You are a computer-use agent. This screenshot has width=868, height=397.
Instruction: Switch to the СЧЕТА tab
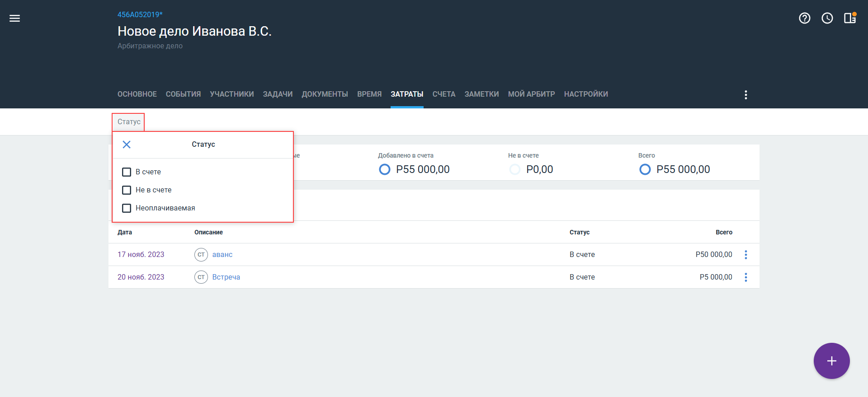[x=443, y=94]
